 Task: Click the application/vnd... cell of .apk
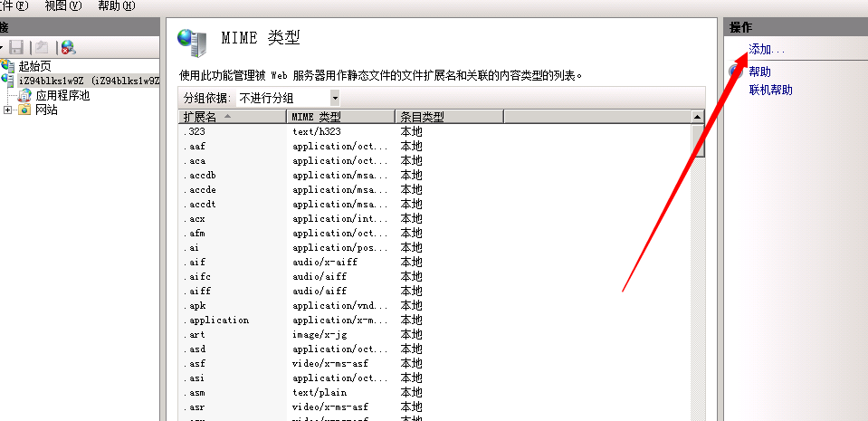coord(340,306)
